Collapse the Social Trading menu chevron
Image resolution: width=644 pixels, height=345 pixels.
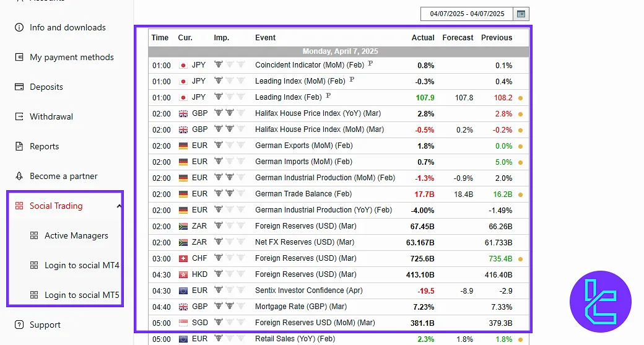119,206
